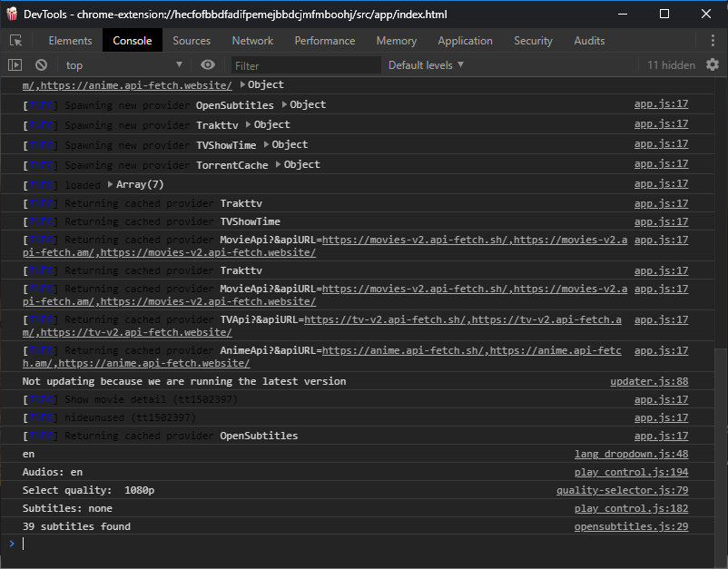Open DevTools three-dot customize menu
The height and width of the screenshot is (569, 728).
pyautogui.click(x=713, y=41)
